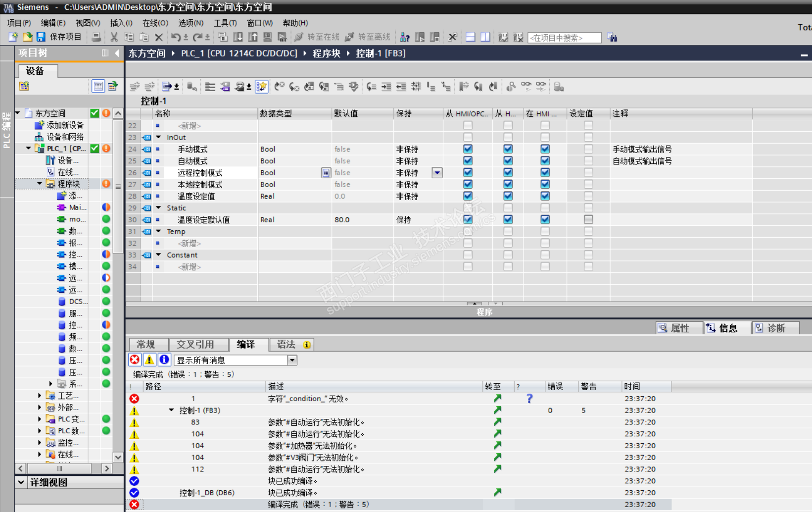The height and width of the screenshot is (512, 812).
Task: Click the search icon beside the project search field
Action: click(x=612, y=38)
